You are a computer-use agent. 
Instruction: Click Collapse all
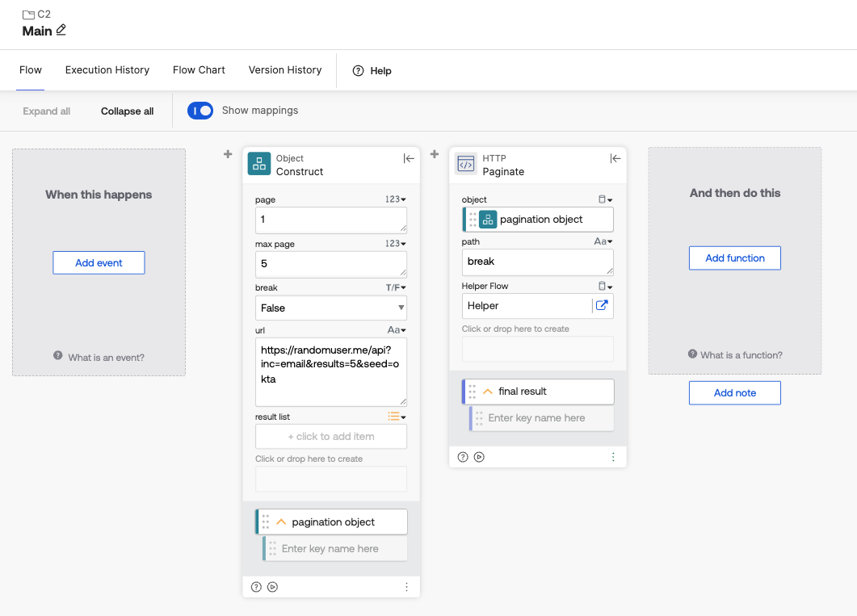coord(128,111)
